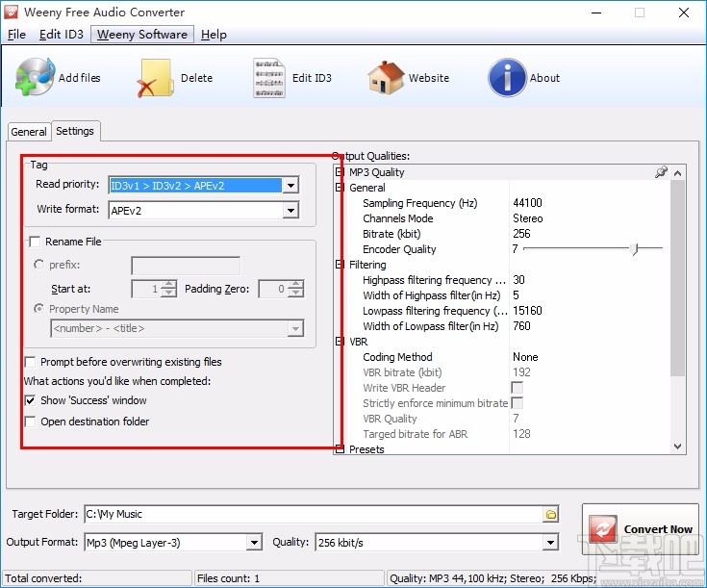Open the Quality dropdown
This screenshot has height=588, width=707.
click(550, 543)
